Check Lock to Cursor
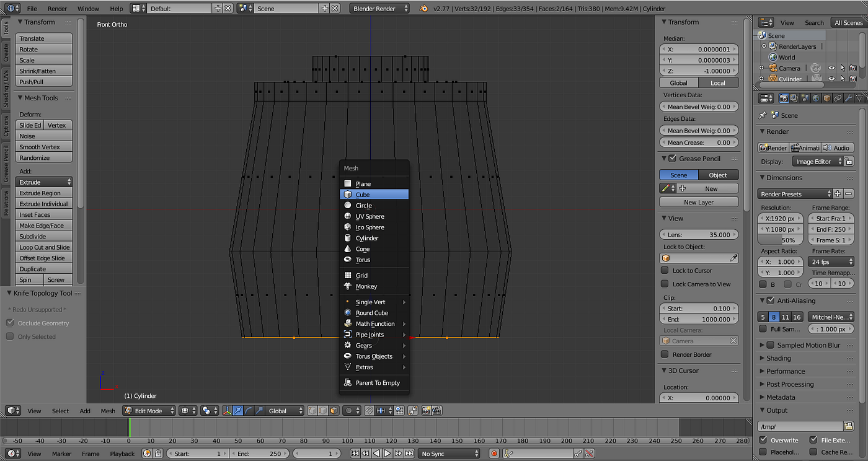Image resolution: width=868 pixels, height=461 pixels. point(665,270)
